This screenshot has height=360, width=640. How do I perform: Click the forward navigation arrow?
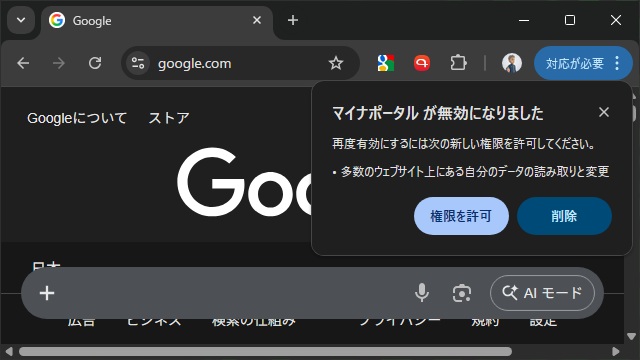click(59, 63)
